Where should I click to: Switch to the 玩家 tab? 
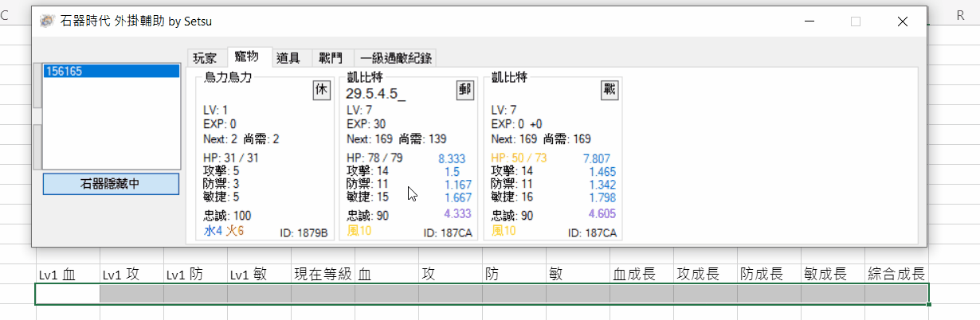(205, 58)
